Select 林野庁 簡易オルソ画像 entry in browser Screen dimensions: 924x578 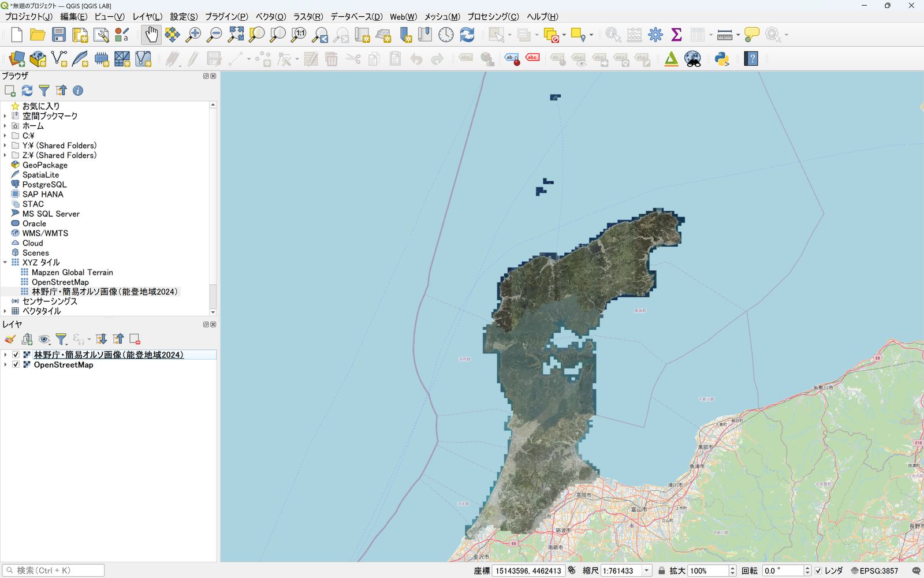pos(105,292)
